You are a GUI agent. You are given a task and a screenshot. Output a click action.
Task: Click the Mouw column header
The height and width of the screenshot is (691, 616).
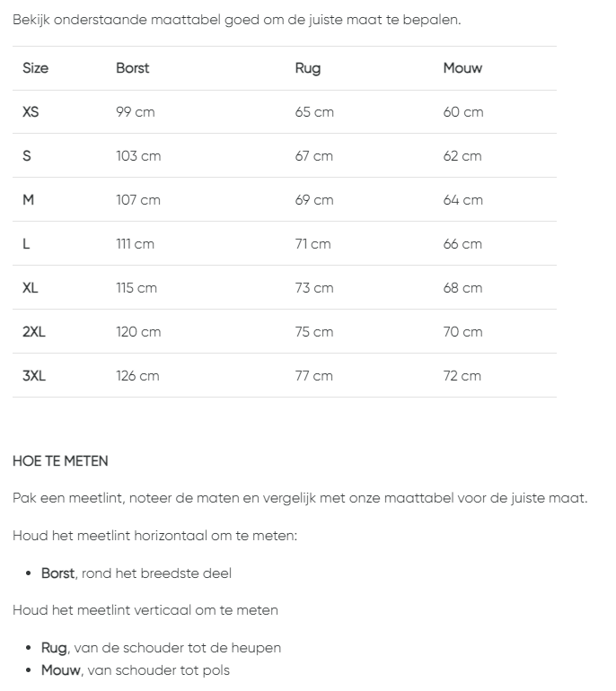click(x=462, y=68)
